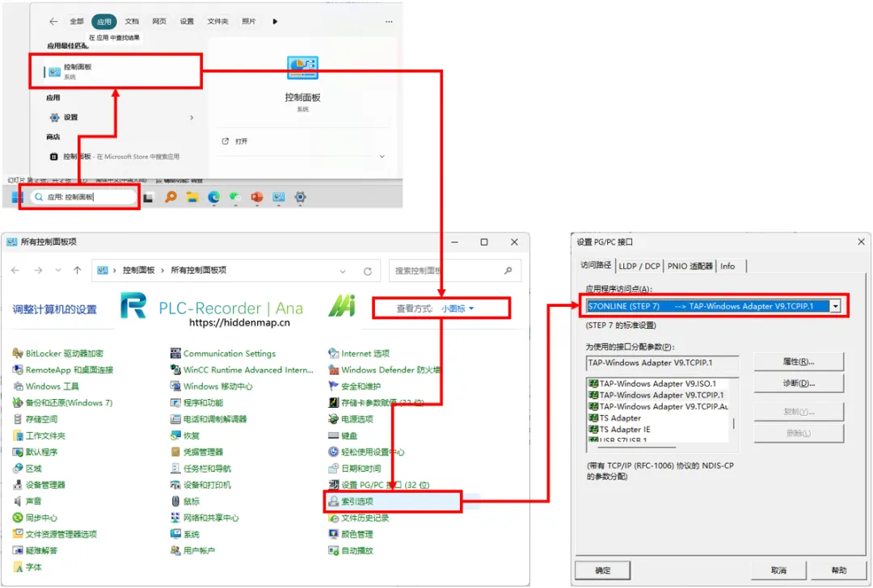Open 程序和功能 item
This screenshot has width=873, height=588.
[196, 403]
